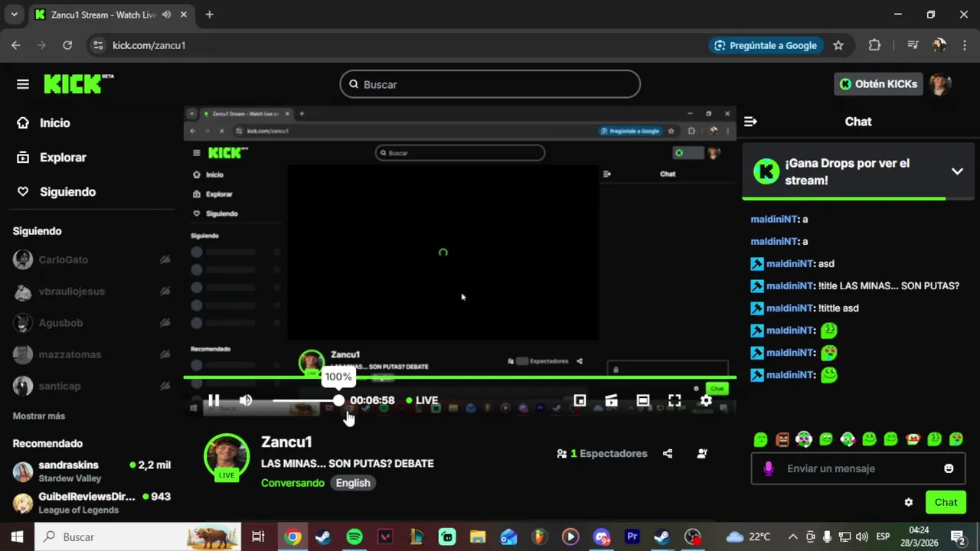Expand the Gana Drops banner chevron
Screen dimensions: 980x551
tap(957, 171)
